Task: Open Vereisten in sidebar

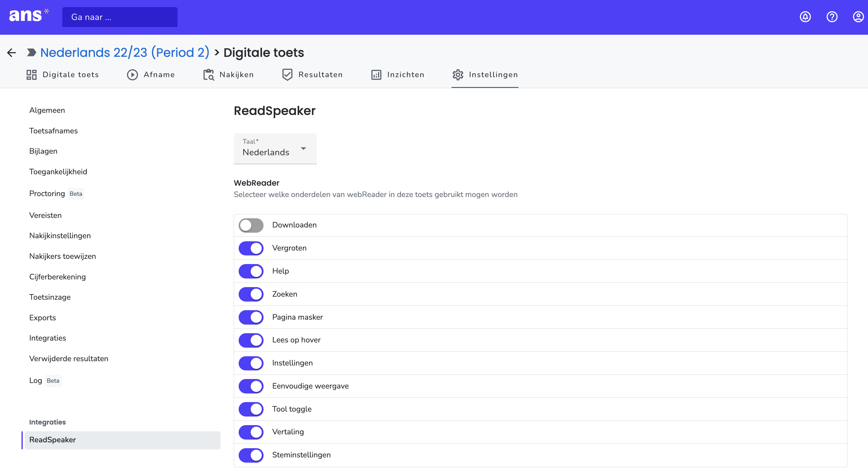Action: (x=45, y=215)
